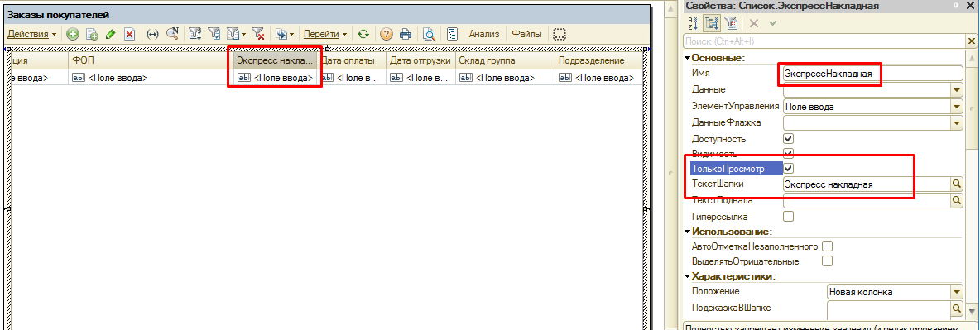Refresh list with green arrows icon
This screenshot has height=330, width=980.
coord(363,34)
